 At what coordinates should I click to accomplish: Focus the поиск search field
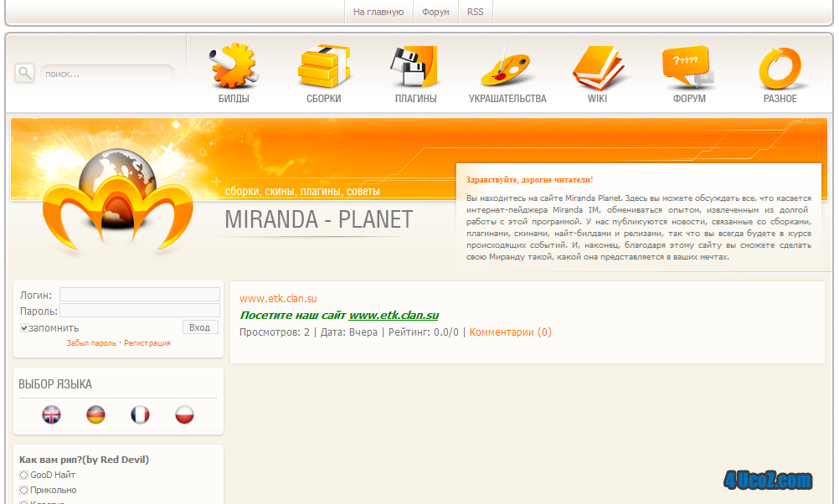click(107, 74)
